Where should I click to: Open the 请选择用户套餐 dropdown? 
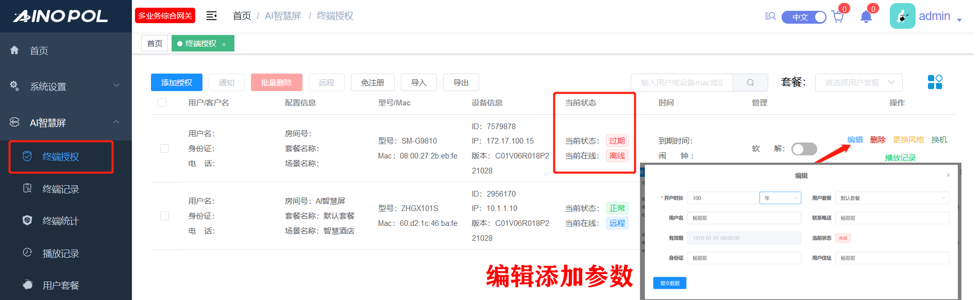(858, 82)
